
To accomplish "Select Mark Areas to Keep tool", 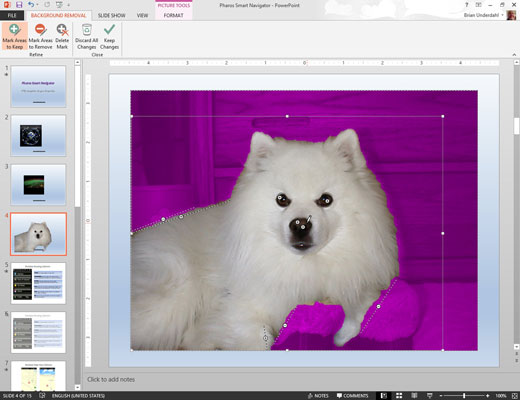I will [15, 36].
